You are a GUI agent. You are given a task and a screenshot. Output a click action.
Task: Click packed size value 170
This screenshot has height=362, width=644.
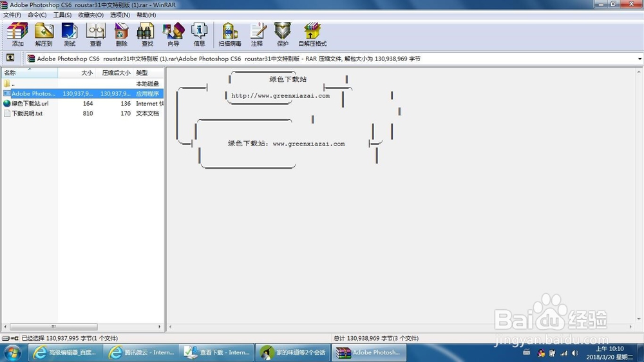126,113
